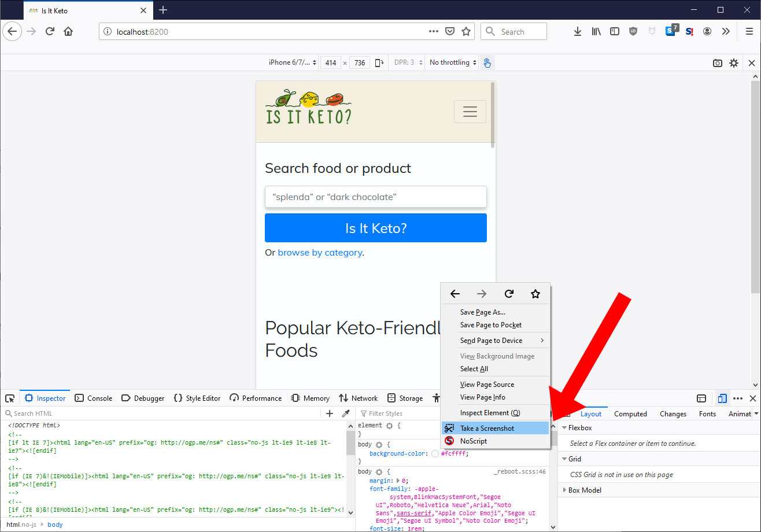761x532 pixels.
Task: Open the DPR dropdown
Action: pyautogui.click(x=408, y=62)
